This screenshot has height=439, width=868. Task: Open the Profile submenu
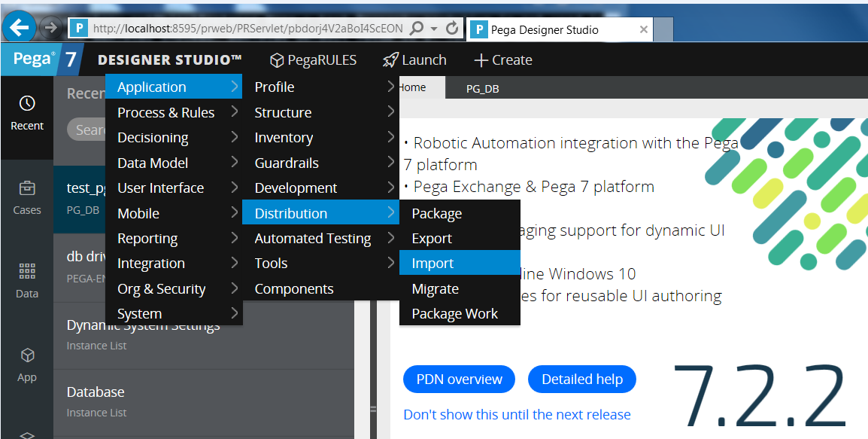tap(320, 87)
